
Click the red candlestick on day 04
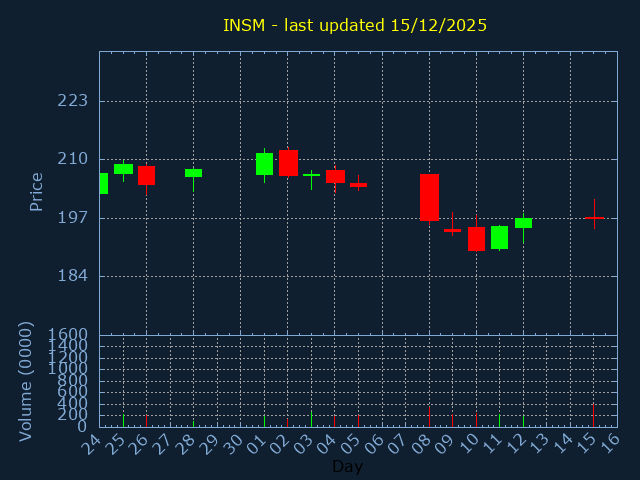[335, 177]
